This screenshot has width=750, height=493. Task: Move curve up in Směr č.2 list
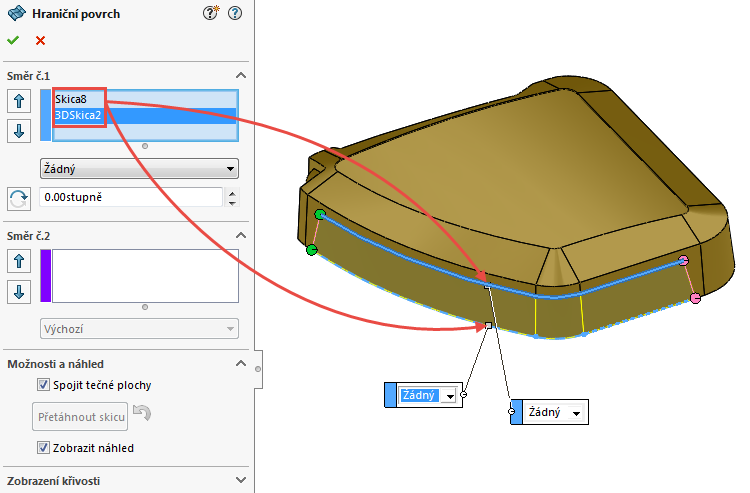click(x=19, y=261)
